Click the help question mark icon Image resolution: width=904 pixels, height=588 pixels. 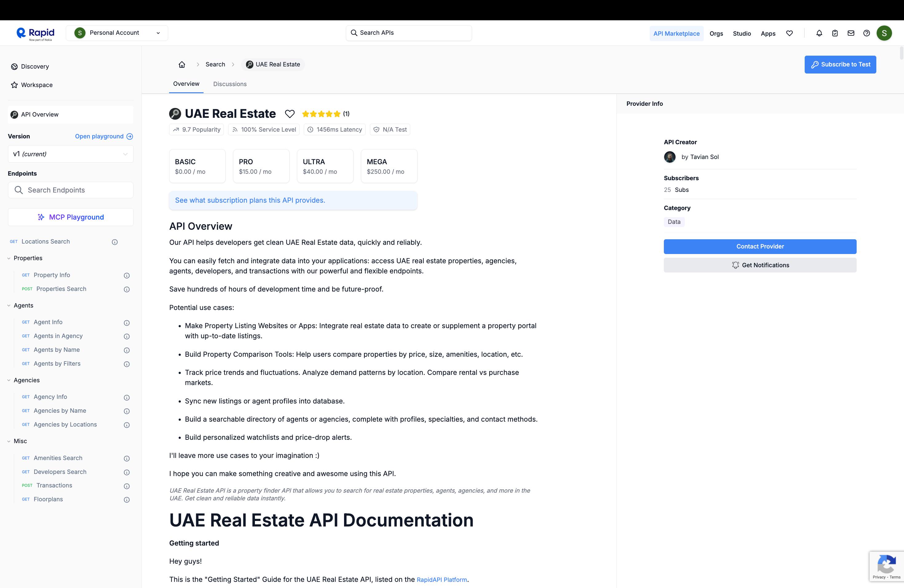[x=866, y=34]
